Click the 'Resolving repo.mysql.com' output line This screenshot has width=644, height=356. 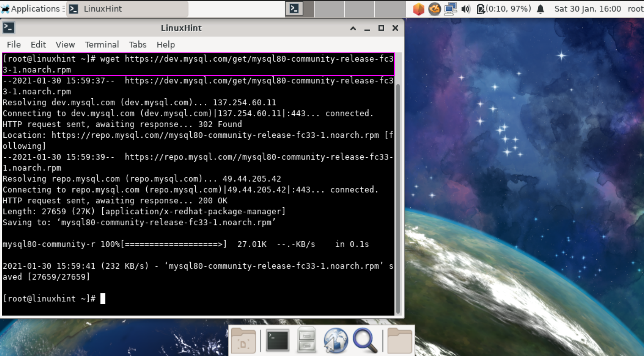click(x=142, y=179)
